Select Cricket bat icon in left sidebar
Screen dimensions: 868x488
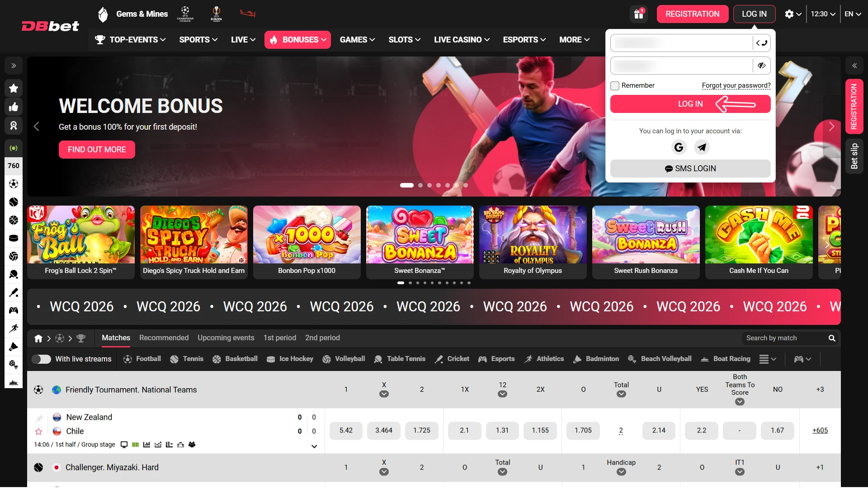(x=14, y=292)
